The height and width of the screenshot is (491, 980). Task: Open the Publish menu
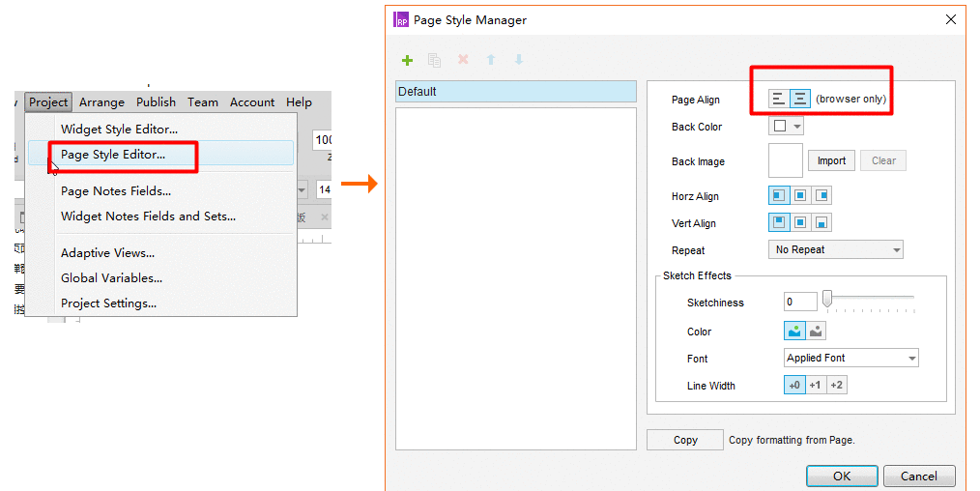tap(157, 101)
